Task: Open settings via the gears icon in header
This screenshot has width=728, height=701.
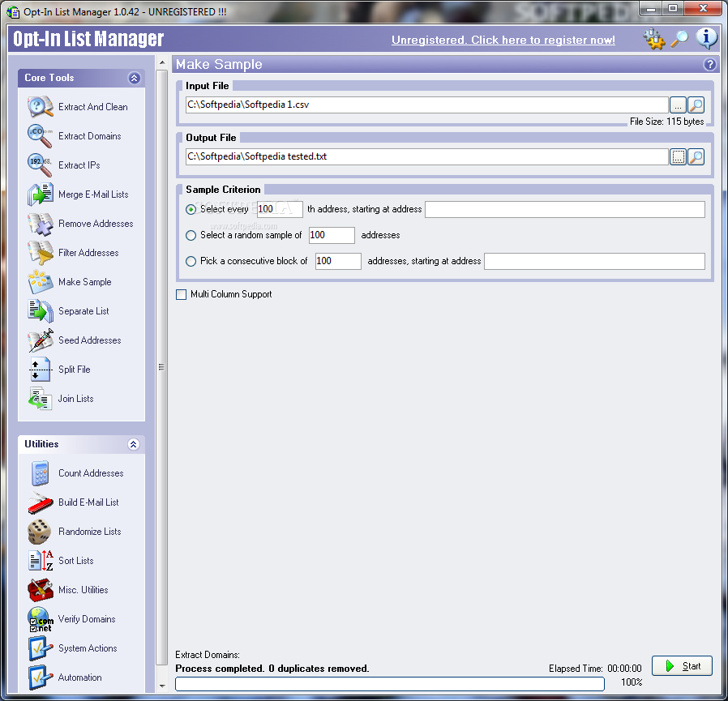Action: [654, 39]
